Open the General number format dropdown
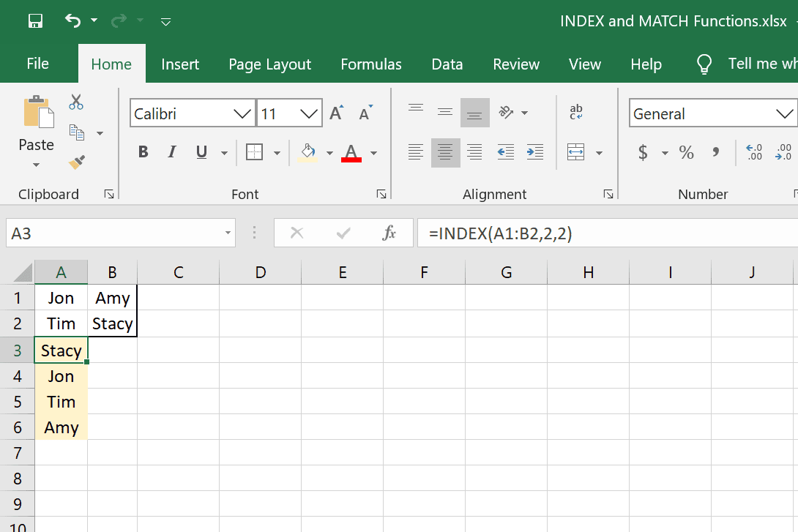This screenshot has height=532, width=798. pos(786,113)
